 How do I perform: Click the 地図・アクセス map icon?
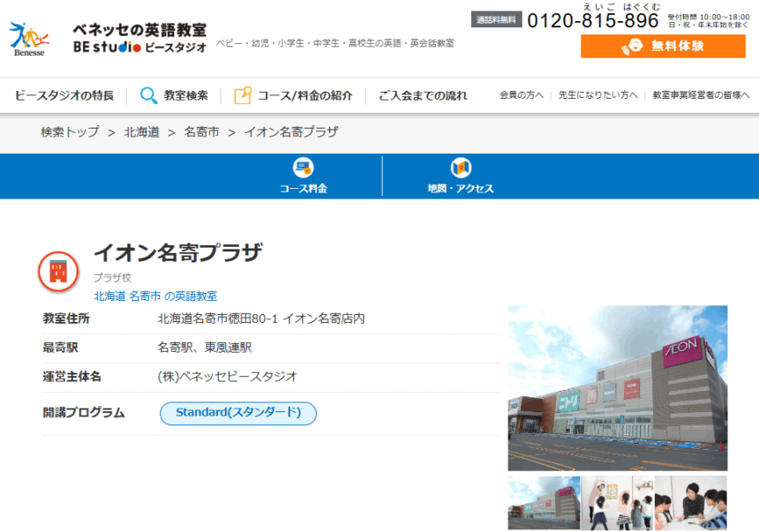click(x=461, y=168)
